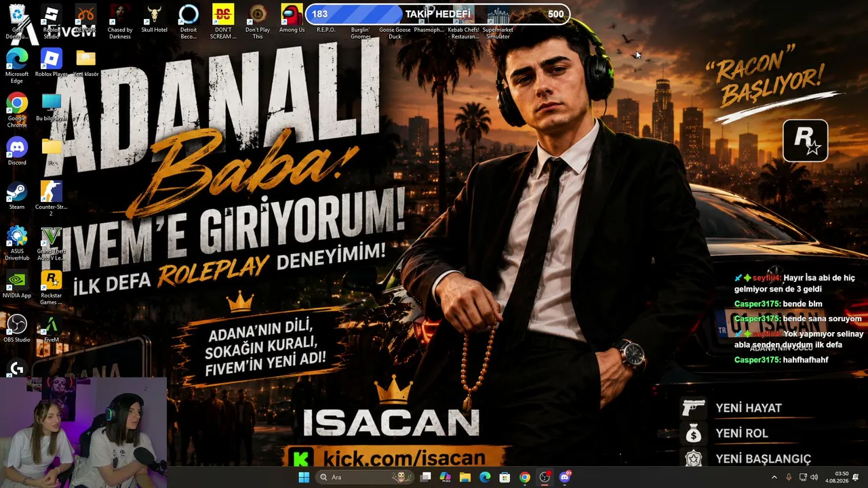
Task: Launch Detroit Become Human shortcut
Action: coord(189,20)
